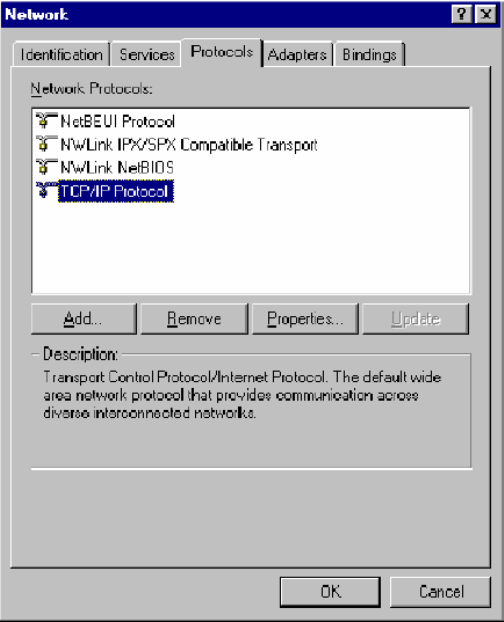Viewport: 504px width, 622px height.
Task: Click the question mark help button
Action: coord(461,15)
